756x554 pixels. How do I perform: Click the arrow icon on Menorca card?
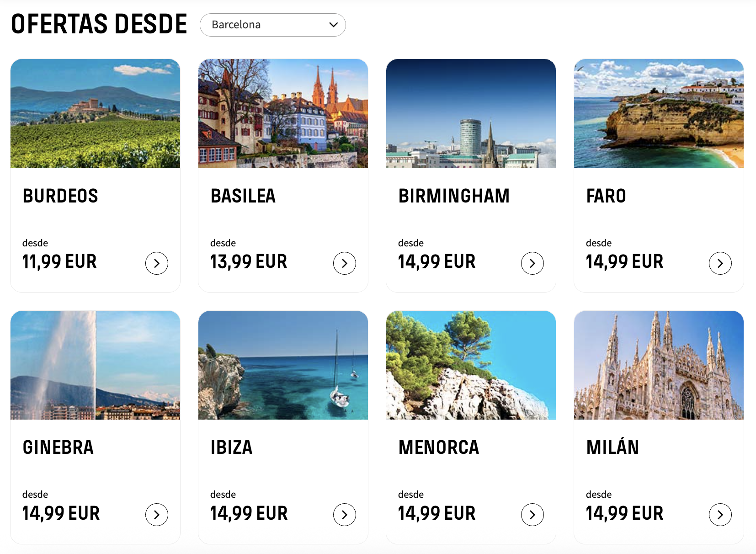(x=532, y=515)
